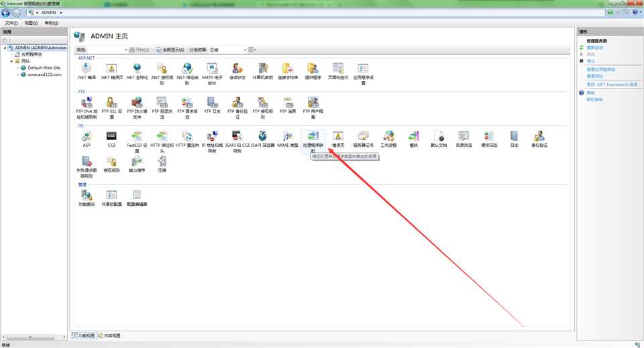Open the 文件 menu
This screenshot has width=644, height=348.
(11, 23)
